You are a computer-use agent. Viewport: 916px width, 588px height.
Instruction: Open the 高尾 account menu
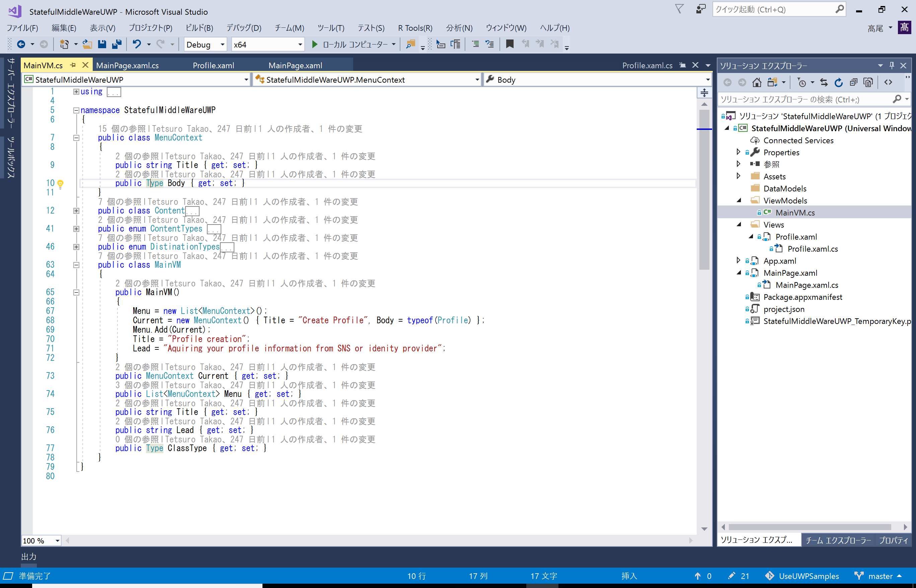(880, 28)
